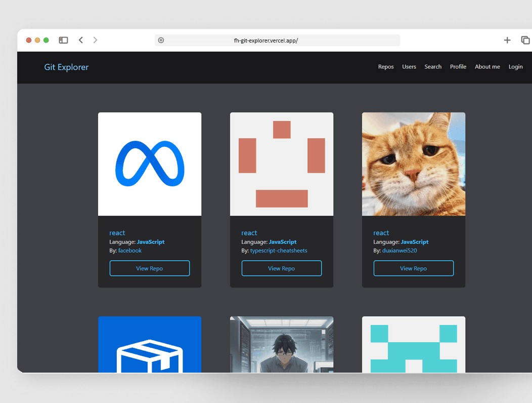Open the Repos nav item
The image size is (532, 403).
pos(386,67)
